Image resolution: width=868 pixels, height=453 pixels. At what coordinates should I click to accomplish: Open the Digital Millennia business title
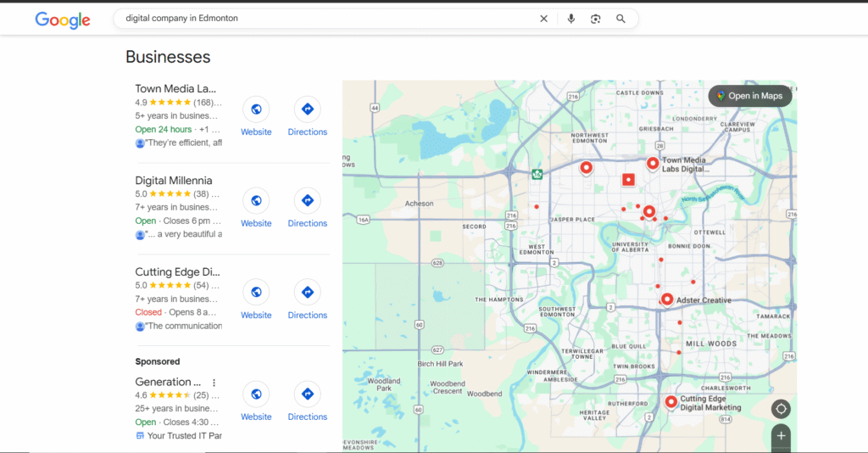tap(174, 181)
